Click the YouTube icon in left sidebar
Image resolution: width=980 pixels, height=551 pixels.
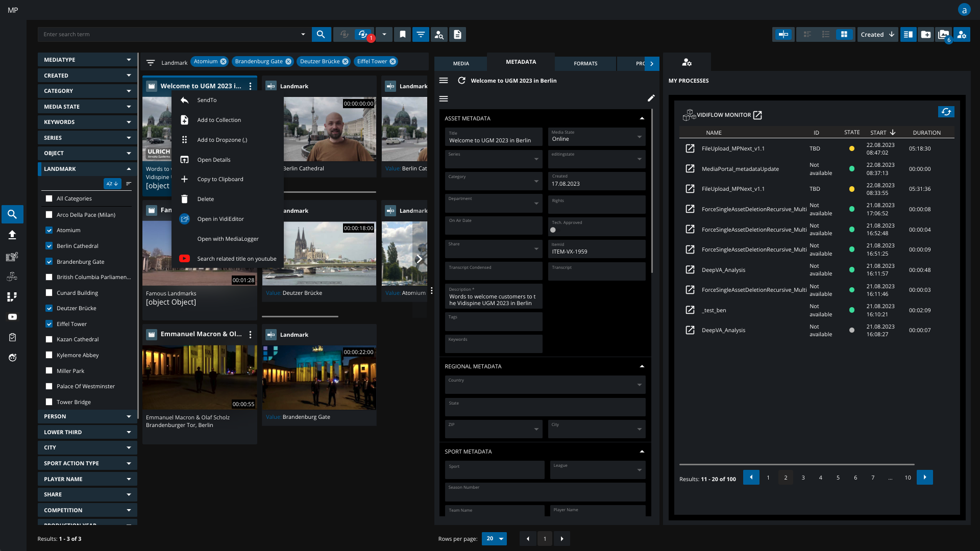(x=12, y=317)
